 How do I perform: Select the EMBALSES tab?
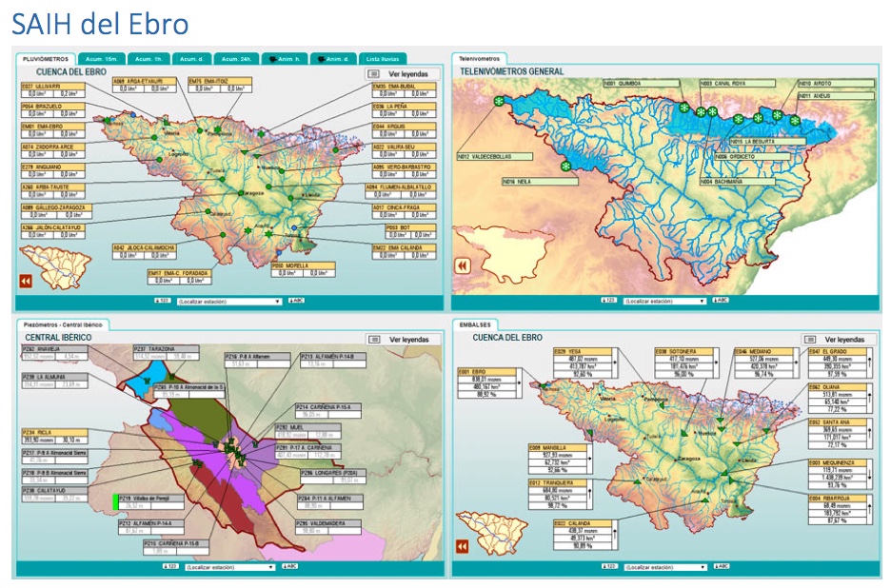click(475, 325)
